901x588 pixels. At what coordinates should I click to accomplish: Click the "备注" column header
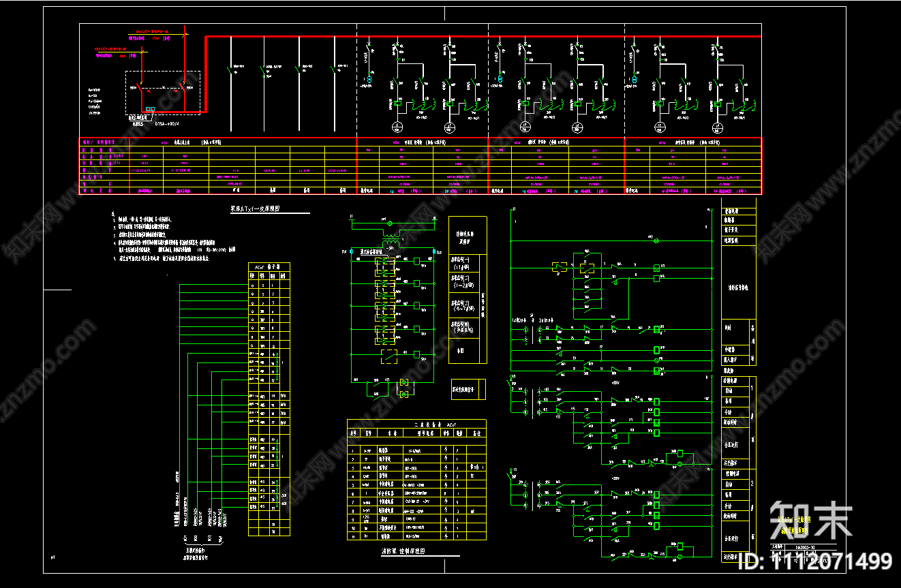coord(477,432)
